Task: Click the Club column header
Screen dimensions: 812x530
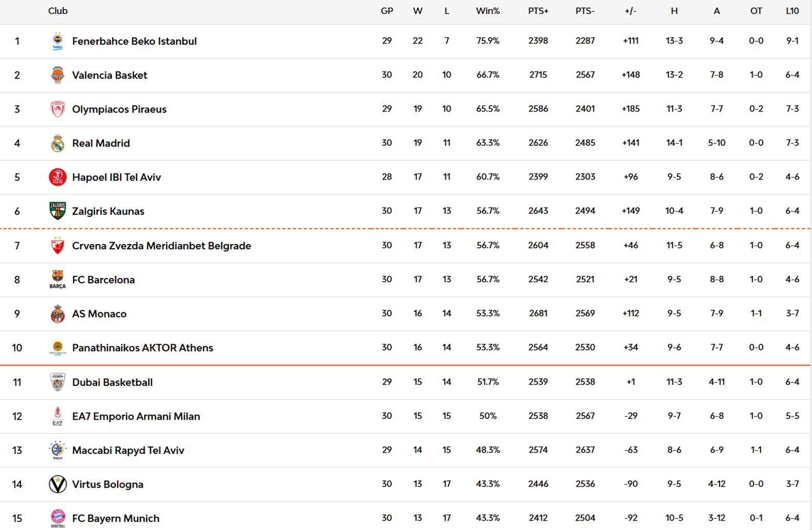Action: [58, 11]
